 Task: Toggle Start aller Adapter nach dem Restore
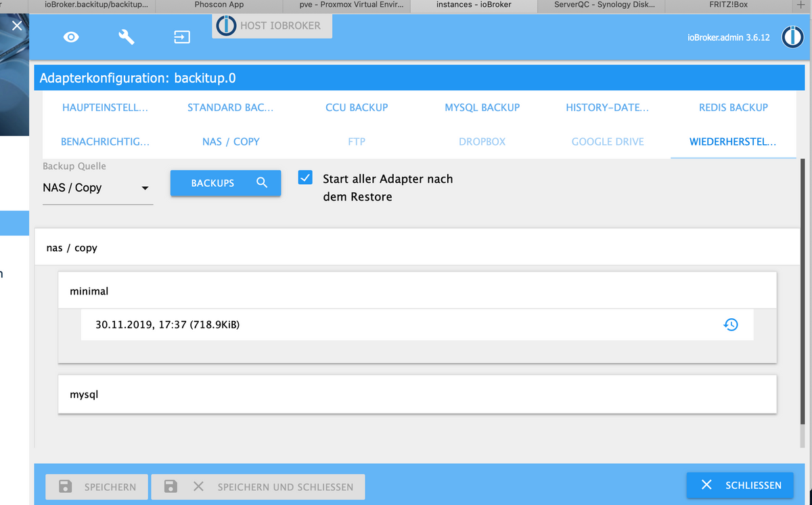tap(305, 177)
